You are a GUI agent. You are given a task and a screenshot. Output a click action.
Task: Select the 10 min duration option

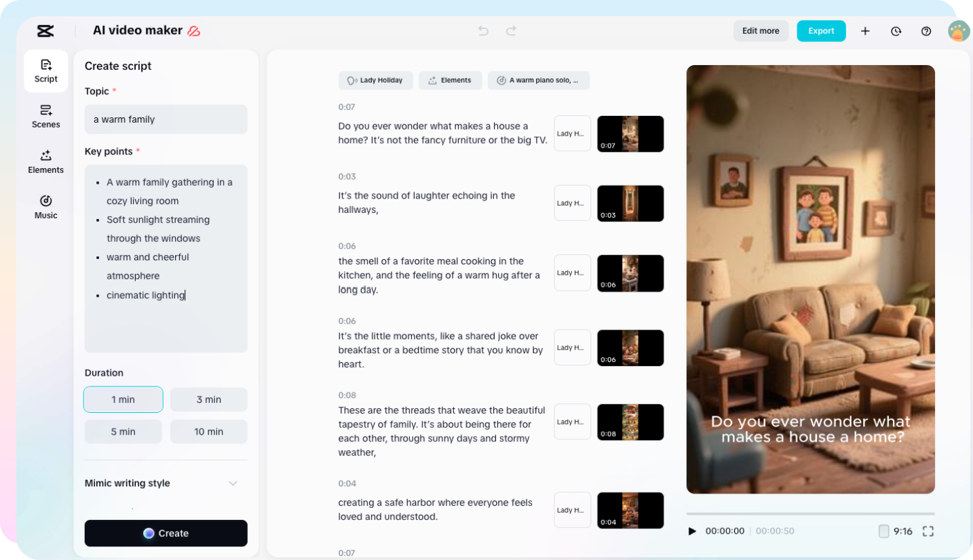(208, 431)
